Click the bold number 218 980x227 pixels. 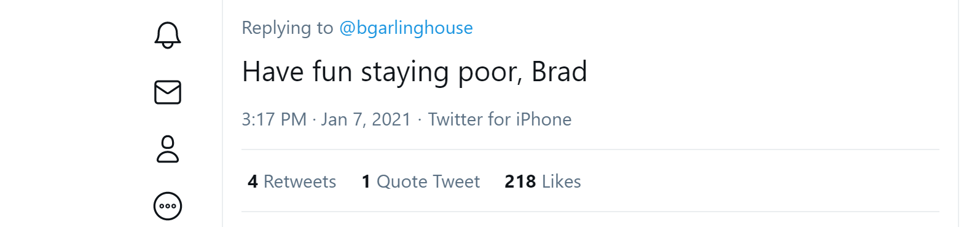coord(520,181)
